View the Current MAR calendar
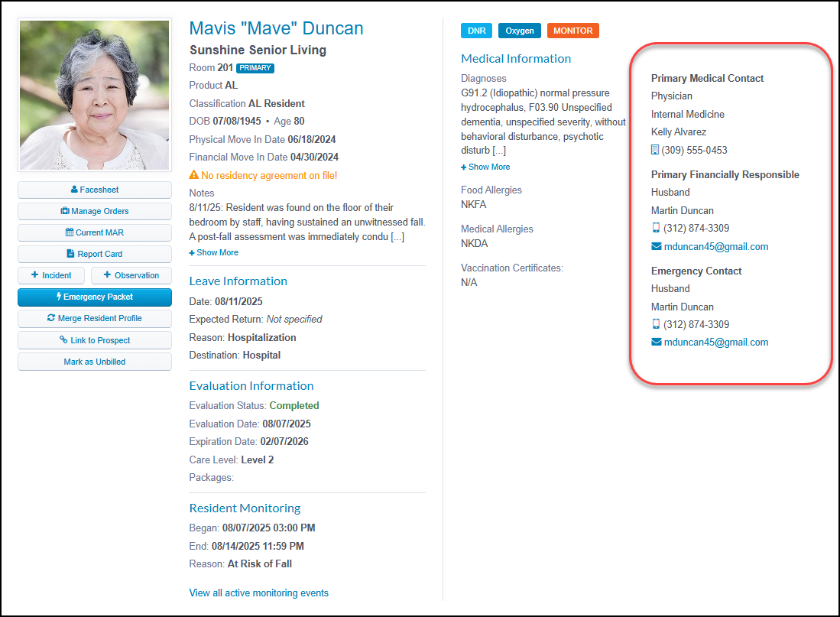 [x=94, y=232]
